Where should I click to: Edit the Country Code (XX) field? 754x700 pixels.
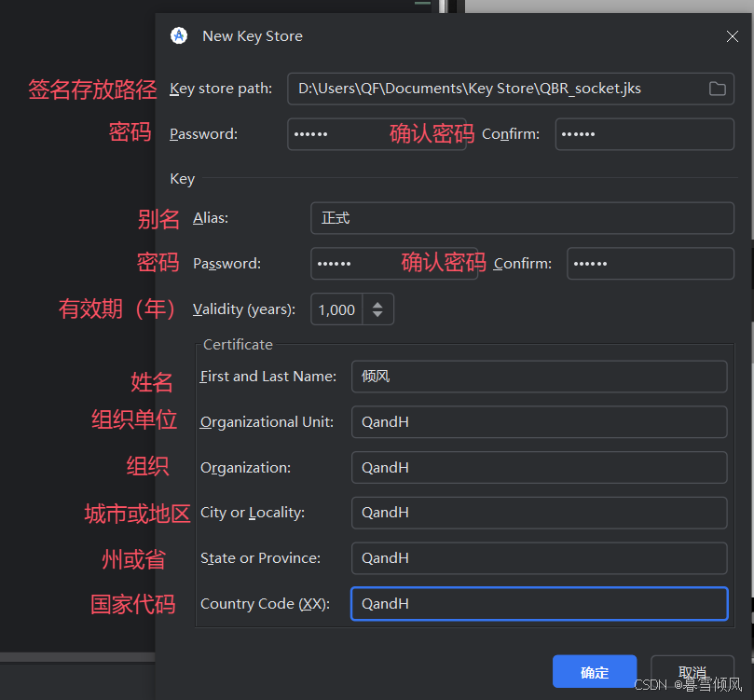pos(539,604)
